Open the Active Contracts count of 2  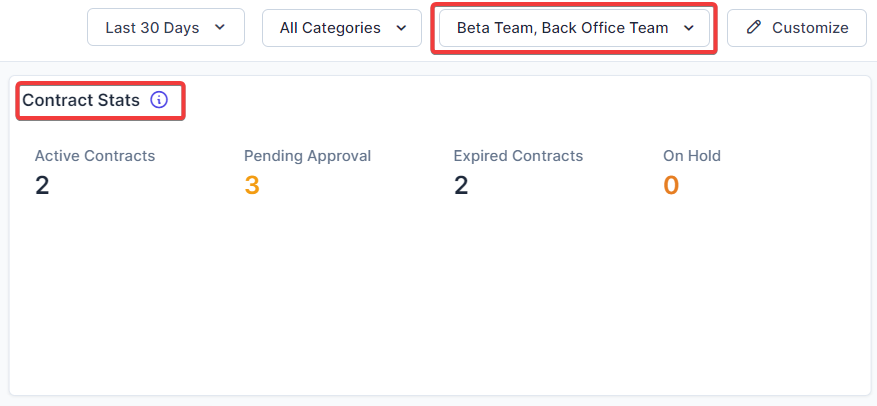point(42,185)
